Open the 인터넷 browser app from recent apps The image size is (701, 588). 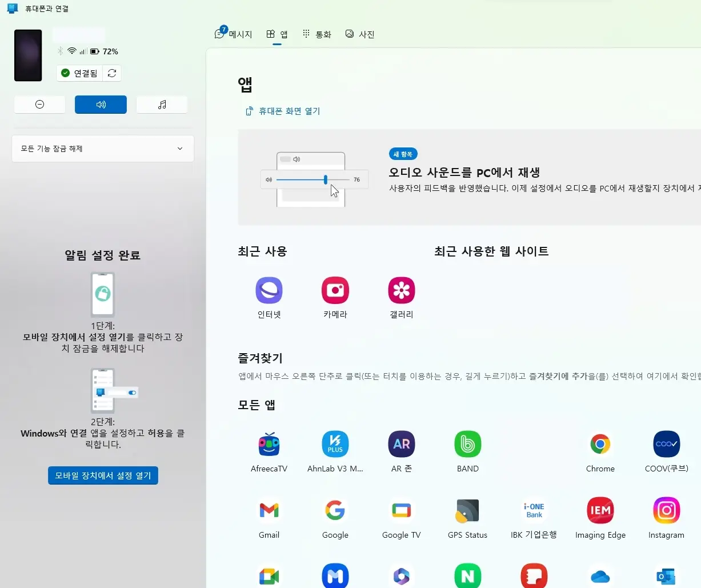click(x=269, y=290)
